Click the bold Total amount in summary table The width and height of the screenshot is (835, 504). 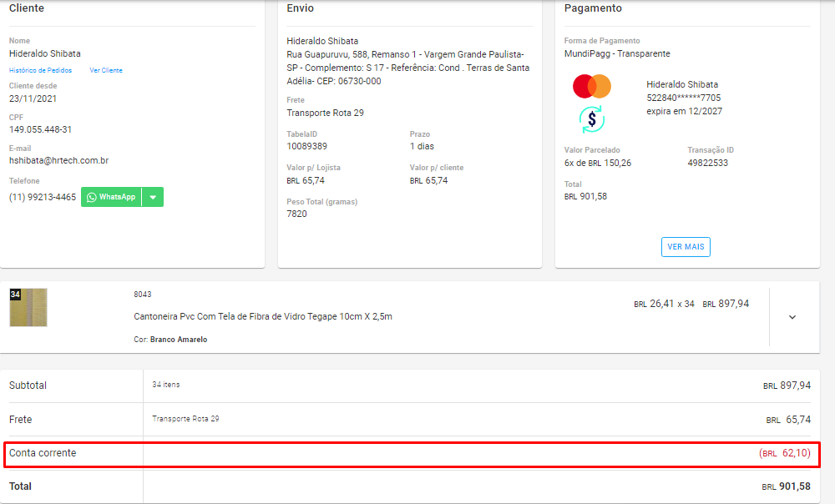pyautogui.click(x=786, y=486)
